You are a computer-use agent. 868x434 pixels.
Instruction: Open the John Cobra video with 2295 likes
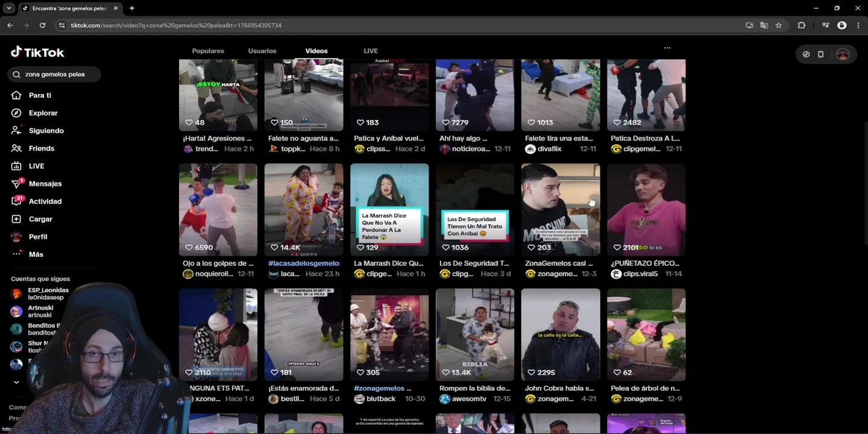pyautogui.click(x=561, y=335)
